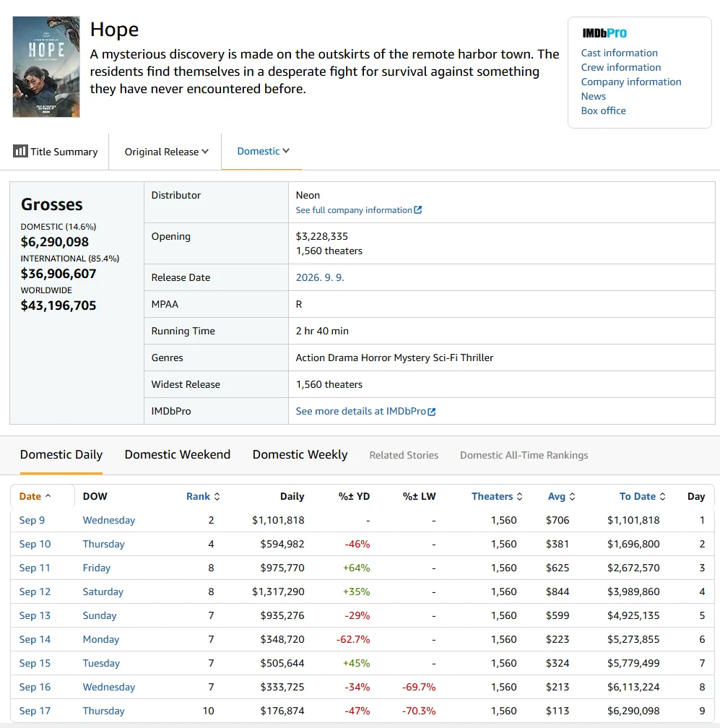Expand the Original Release dropdown
The width and height of the screenshot is (720, 728).
coord(166,152)
